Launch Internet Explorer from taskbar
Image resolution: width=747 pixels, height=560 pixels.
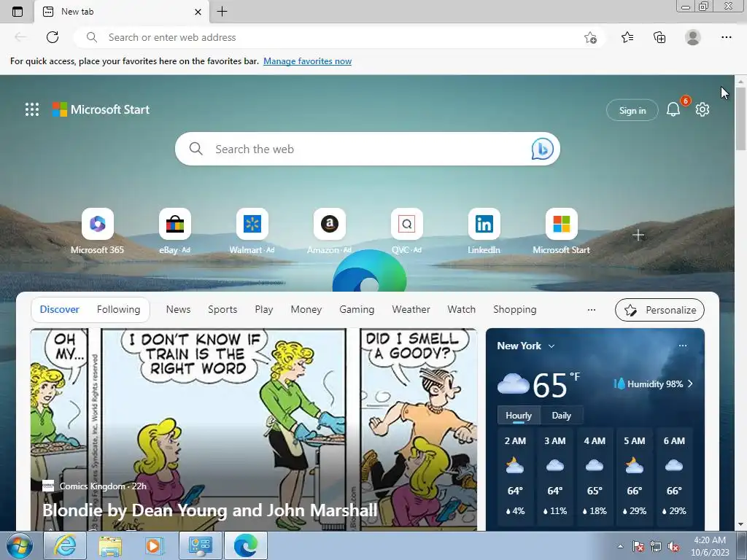pos(65,545)
